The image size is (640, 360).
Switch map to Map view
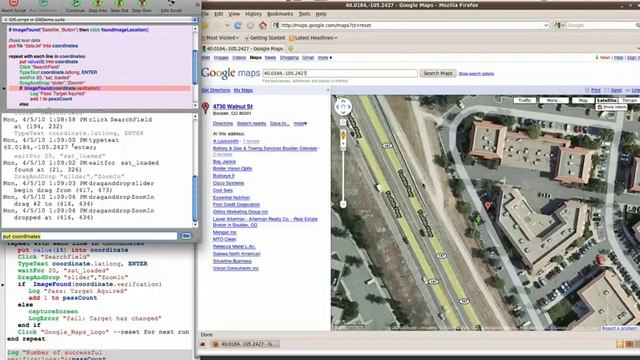pos(583,100)
